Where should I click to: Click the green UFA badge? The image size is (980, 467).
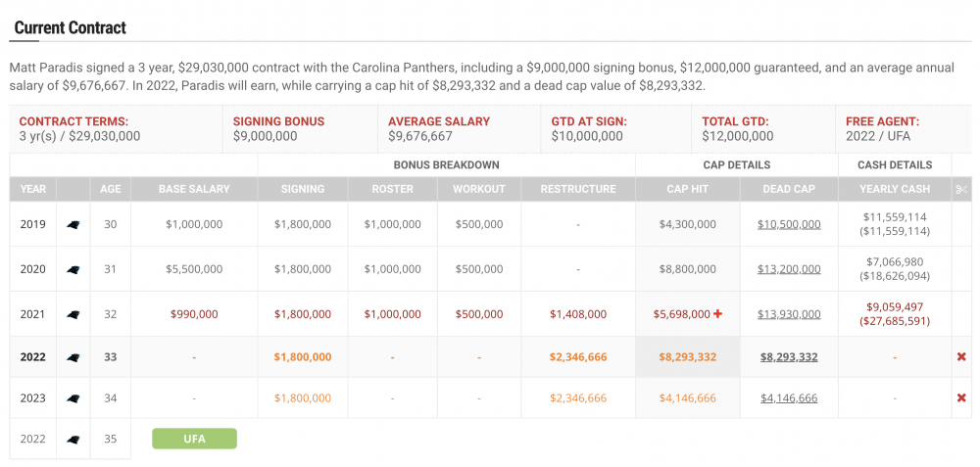coord(194,439)
